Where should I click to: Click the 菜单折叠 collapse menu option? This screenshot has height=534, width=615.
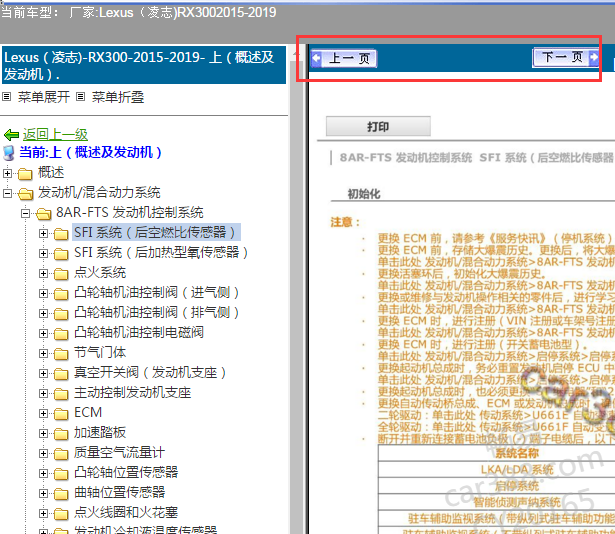click(x=118, y=97)
